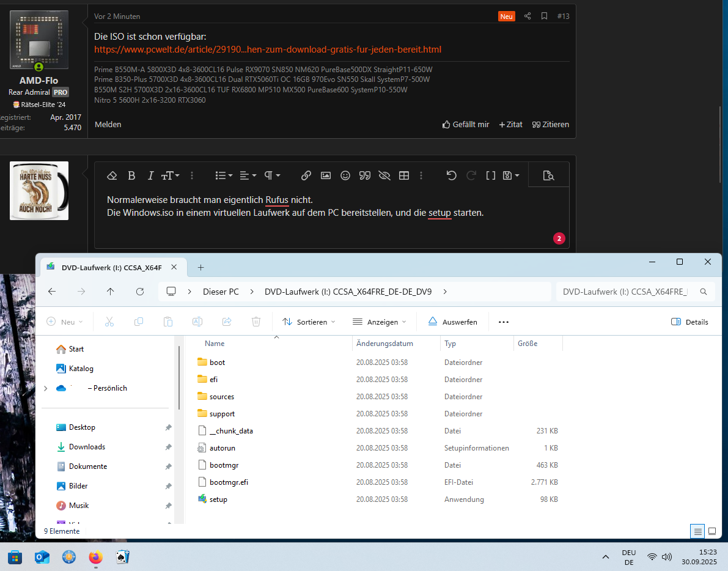The height and width of the screenshot is (571, 728).
Task: Click the spoiler crossed-eye icon
Action: [x=384, y=175]
